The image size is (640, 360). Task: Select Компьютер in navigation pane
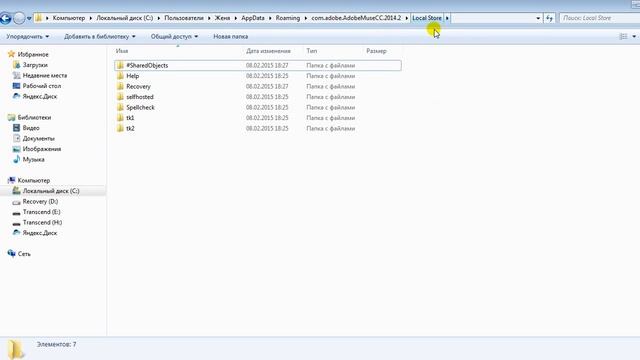pyautogui.click(x=34, y=180)
